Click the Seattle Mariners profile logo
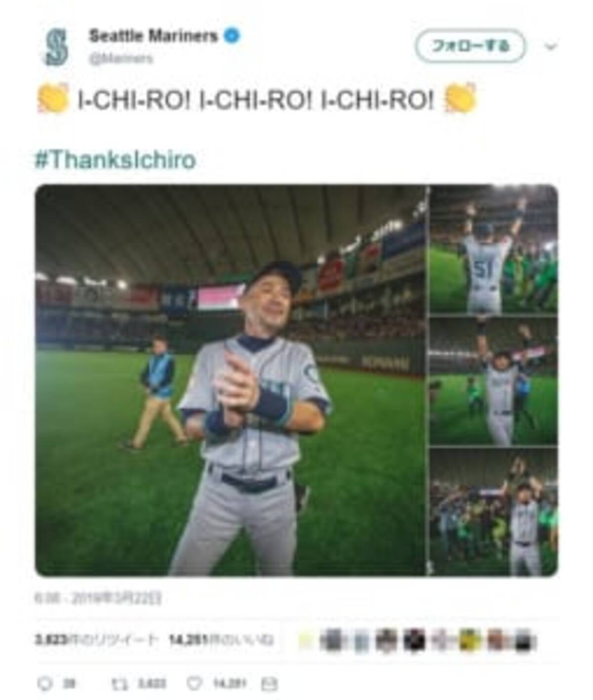Screen dimensions: 593x700 56,47
